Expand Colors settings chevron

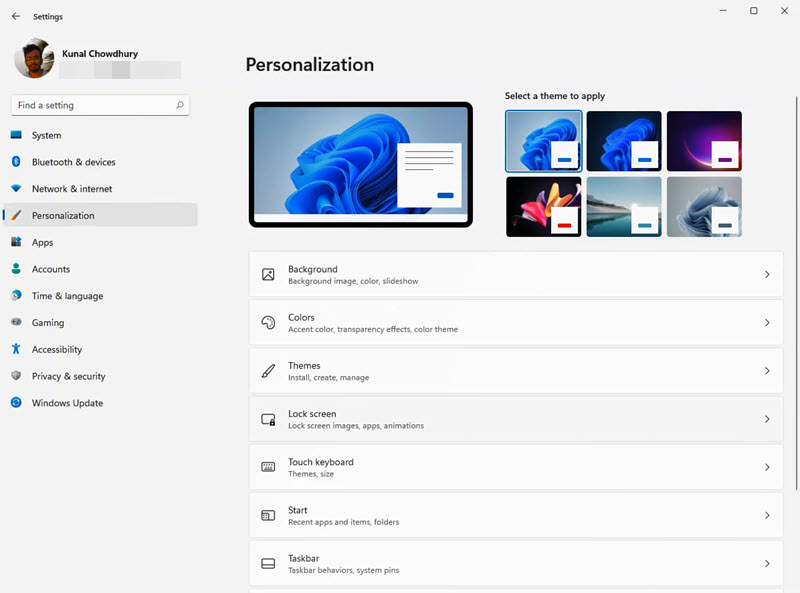click(x=767, y=323)
